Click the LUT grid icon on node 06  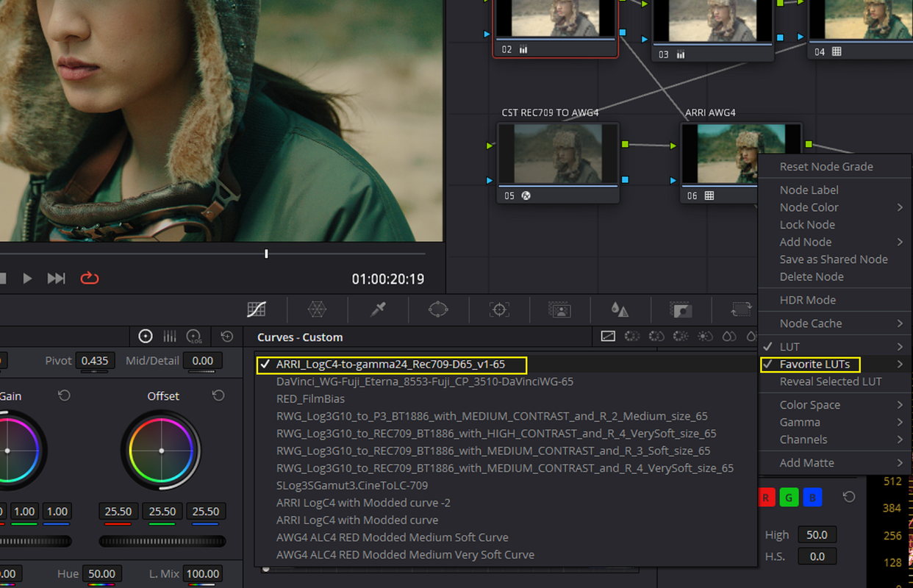point(709,196)
